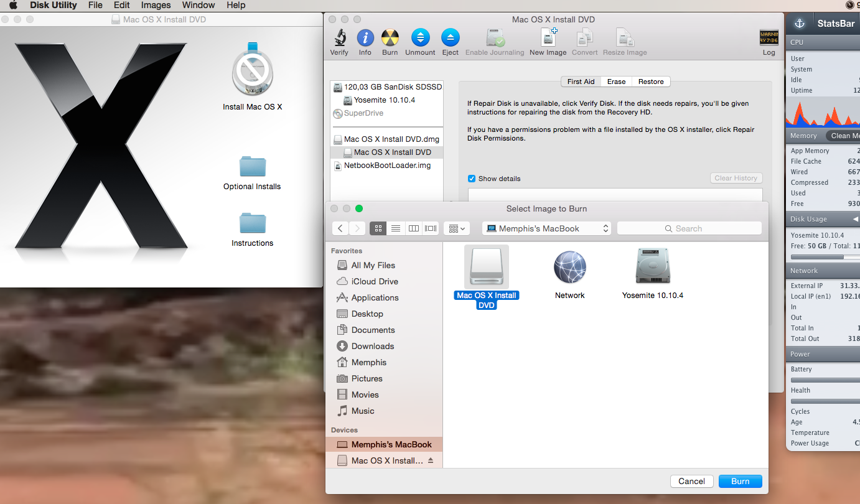Open Movies in the sidebar
This screenshot has height=504, width=860.
click(365, 394)
